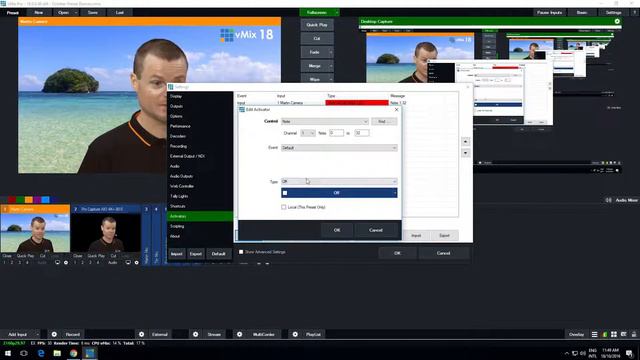The height and width of the screenshot is (360, 640).
Task: Cancel the Edit Activator dialog
Action: click(376, 230)
